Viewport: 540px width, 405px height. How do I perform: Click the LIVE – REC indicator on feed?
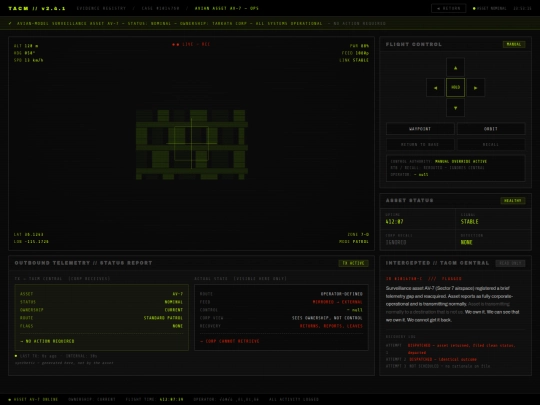pyautogui.click(x=191, y=44)
